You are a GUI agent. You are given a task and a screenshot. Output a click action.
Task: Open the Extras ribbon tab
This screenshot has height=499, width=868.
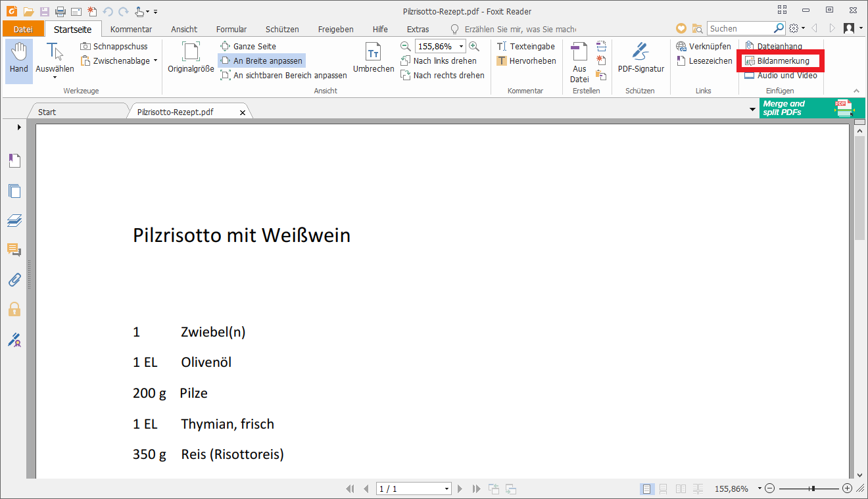click(x=418, y=29)
